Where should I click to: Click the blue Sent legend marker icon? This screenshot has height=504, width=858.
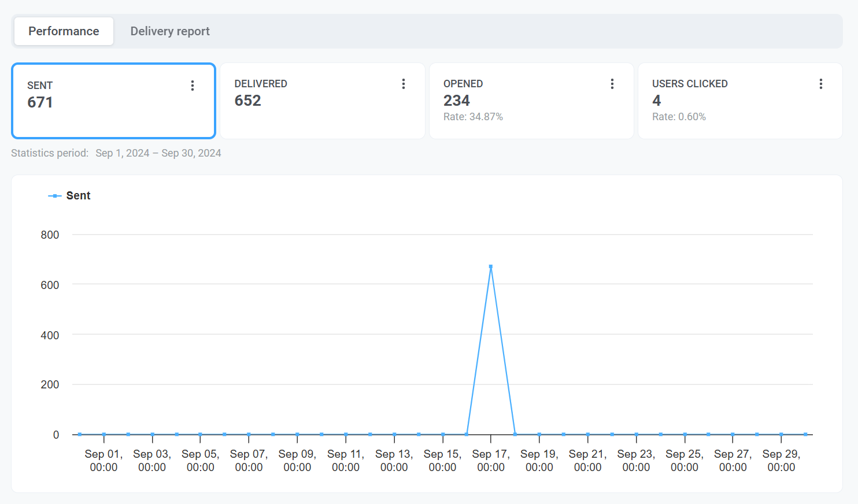point(54,196)
